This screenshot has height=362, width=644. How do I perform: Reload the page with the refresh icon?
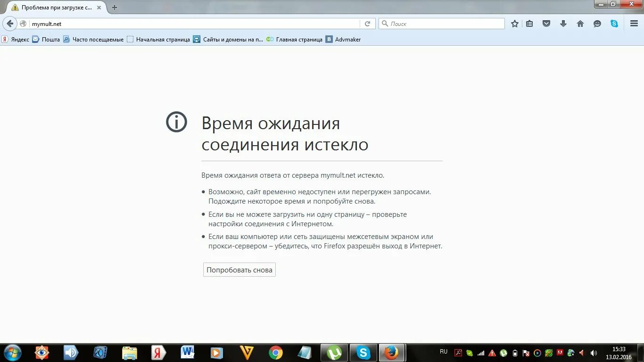pyautogui.click(x=368, y=24)
